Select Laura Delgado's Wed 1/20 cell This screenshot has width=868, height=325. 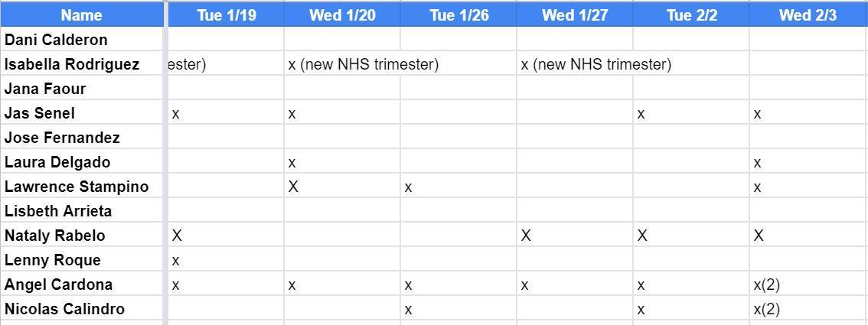342,163
